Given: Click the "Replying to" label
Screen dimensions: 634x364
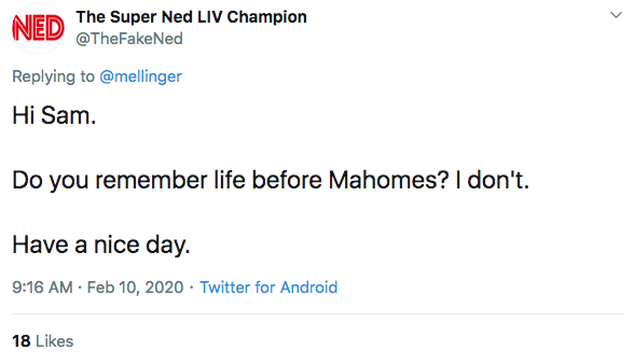Looking at the screenshot, I should point(53,76).
